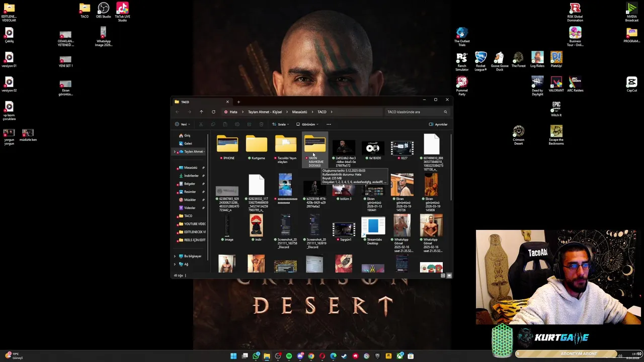Switch to details list view icon in status bar

click(443, 276)
